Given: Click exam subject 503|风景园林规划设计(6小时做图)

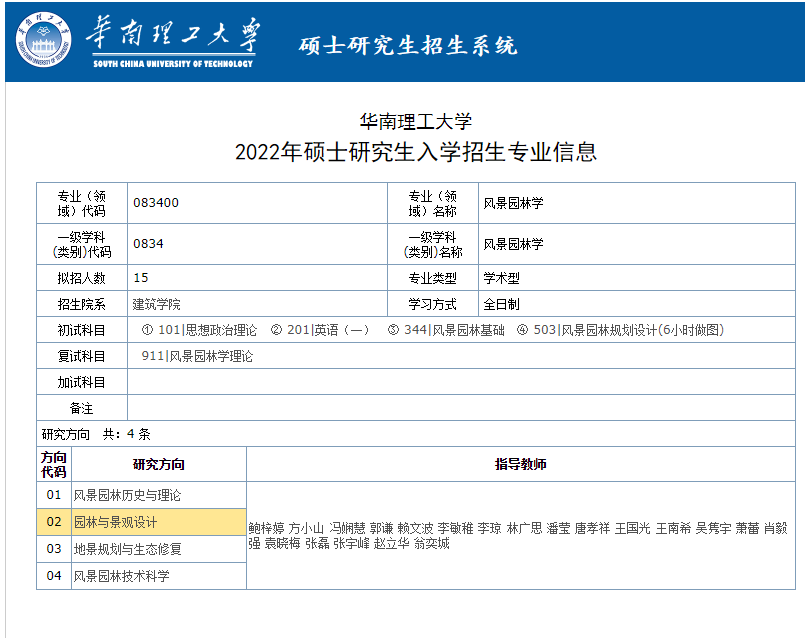Looking at the screenshot, I should click(629, 330).
